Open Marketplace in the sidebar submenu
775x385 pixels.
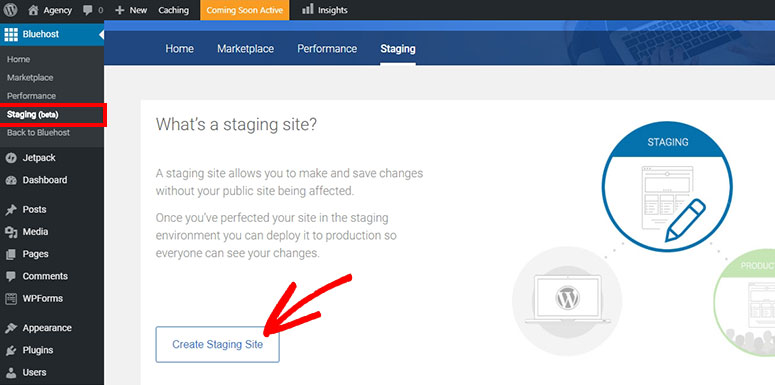click(x=30, y=78)
